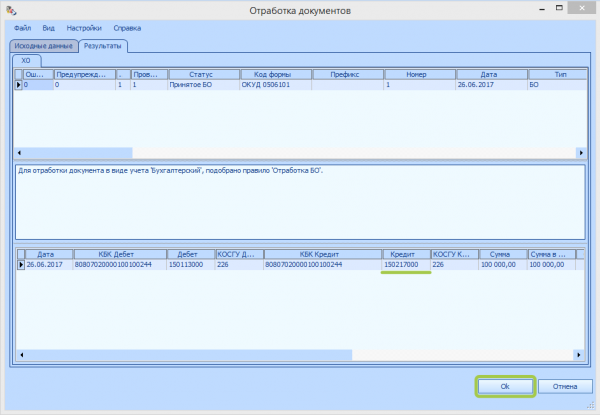Viewport: 600px width, 415px height.
Task: Select row marker of lower grid entry
Action: click(21, 265)
